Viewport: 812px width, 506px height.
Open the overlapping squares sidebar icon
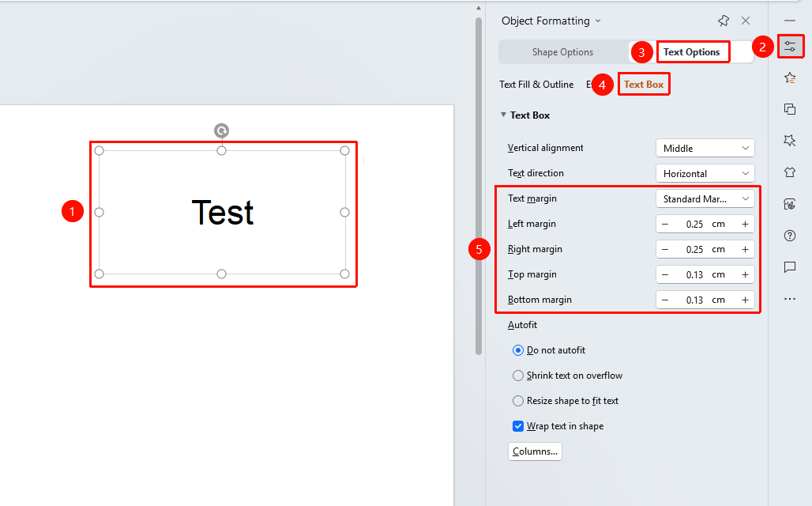pyautogui.click(x=790, y=109)
